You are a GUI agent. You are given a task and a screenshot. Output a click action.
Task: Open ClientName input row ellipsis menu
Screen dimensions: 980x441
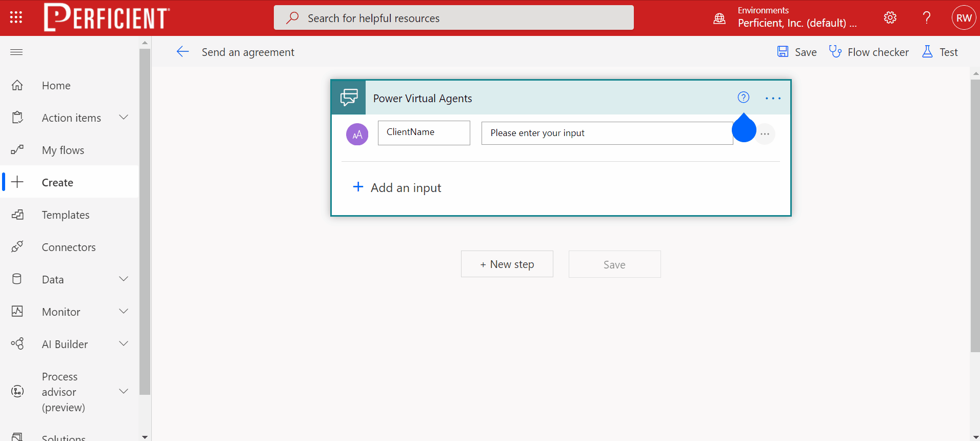point(765,134)
